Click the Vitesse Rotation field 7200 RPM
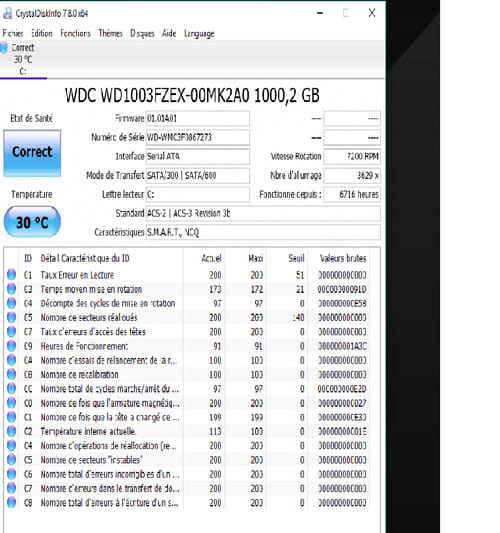The image size is (500, 533). coord(352,156)
